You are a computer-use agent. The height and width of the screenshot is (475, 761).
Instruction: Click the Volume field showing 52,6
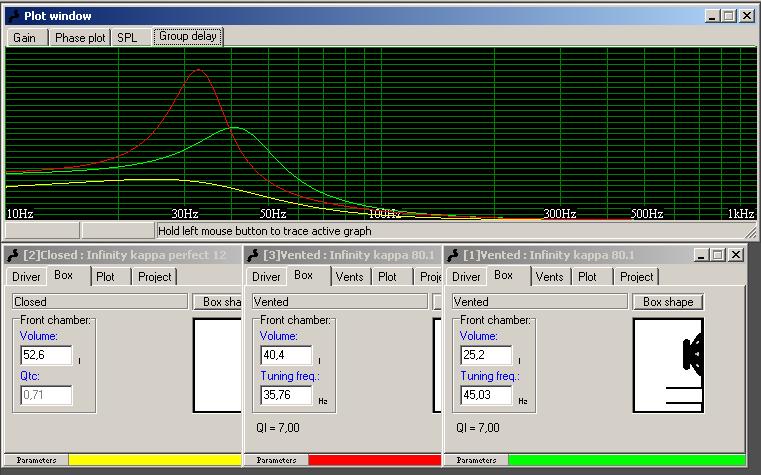click(x=45, y=355)
